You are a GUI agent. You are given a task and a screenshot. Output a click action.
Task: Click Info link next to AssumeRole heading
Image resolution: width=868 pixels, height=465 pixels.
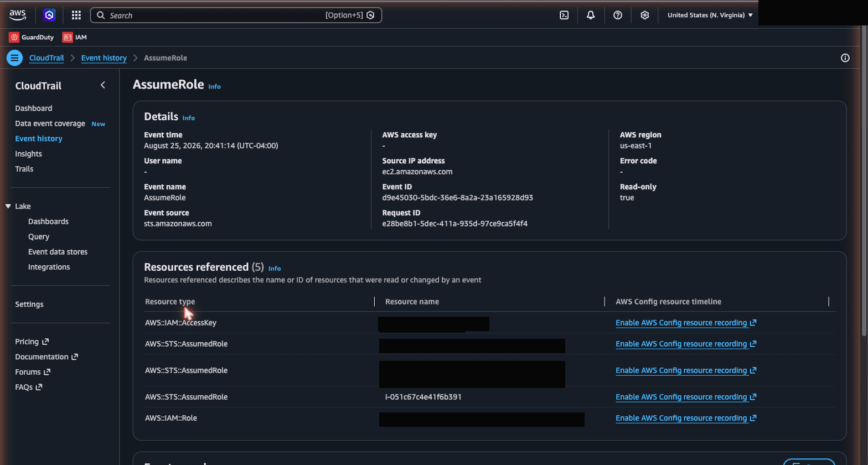pyautogui.click(x=214, y=86)
